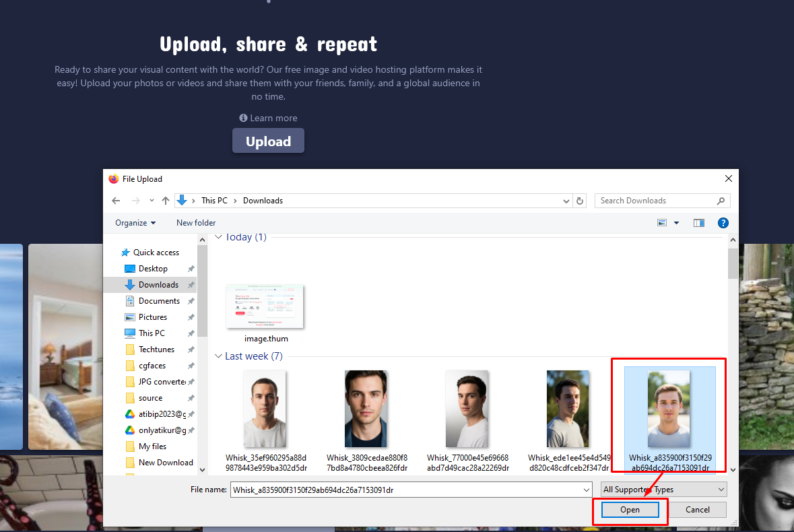Open the source folder in sidebar

click(150, 398)
